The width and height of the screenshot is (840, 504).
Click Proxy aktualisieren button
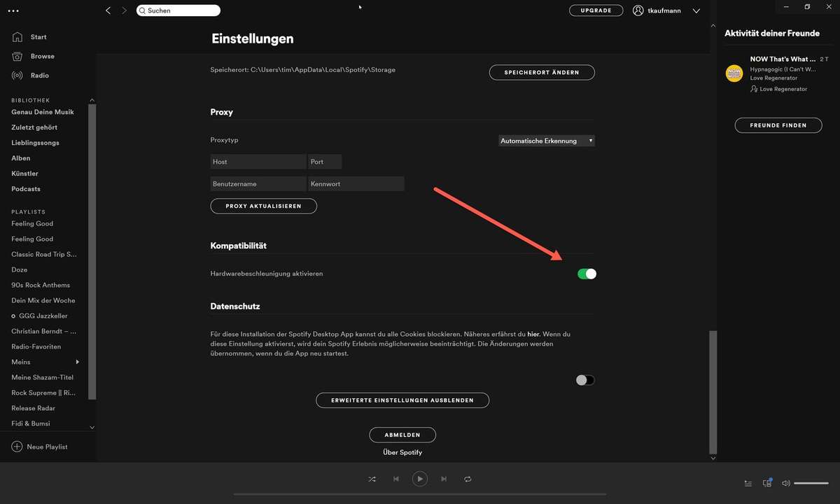click(263, 206)
